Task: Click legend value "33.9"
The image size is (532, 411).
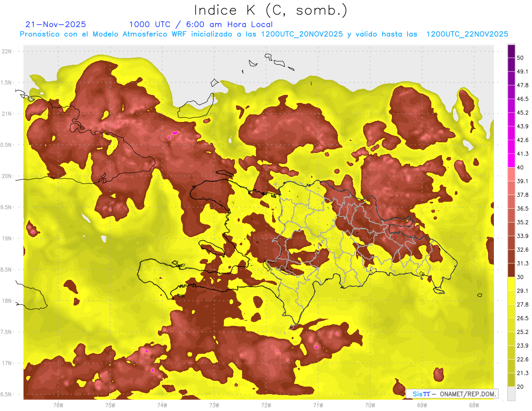Action: (523, 236)
